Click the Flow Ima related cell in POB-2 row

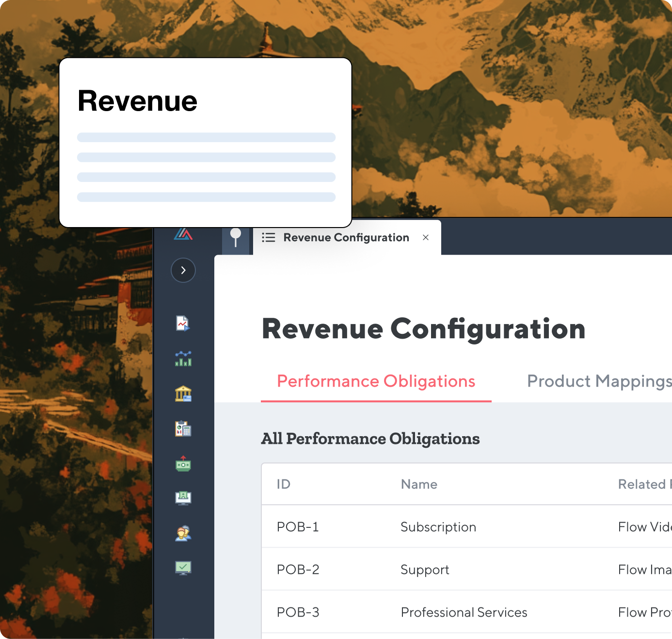click(x=645, y=570)
